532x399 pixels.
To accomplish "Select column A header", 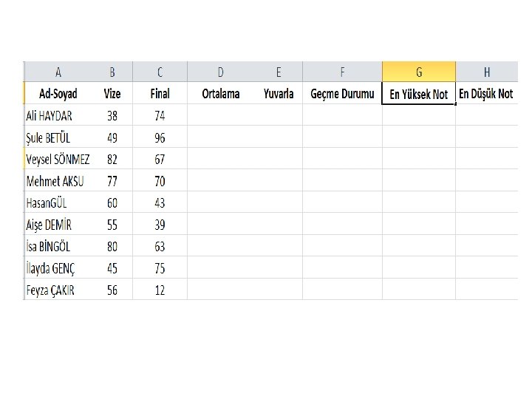I will tap(58, 72).
